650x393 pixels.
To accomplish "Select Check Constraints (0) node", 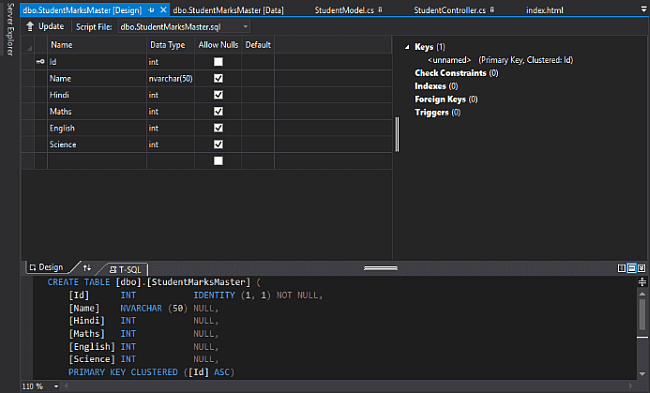I will 456,73.
